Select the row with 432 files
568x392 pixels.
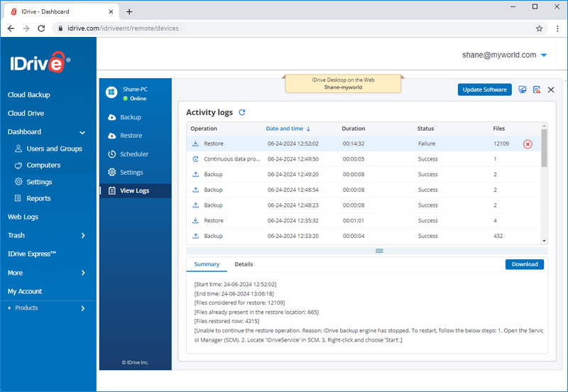coord(364,236)
